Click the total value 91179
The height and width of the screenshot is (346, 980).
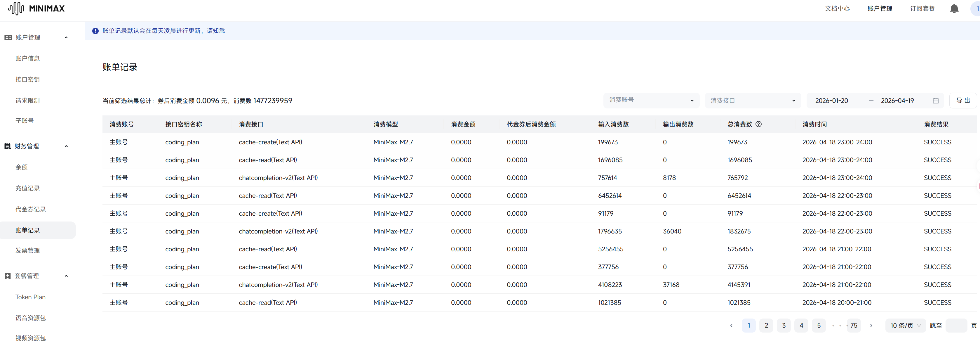click(x=735, y=214)
